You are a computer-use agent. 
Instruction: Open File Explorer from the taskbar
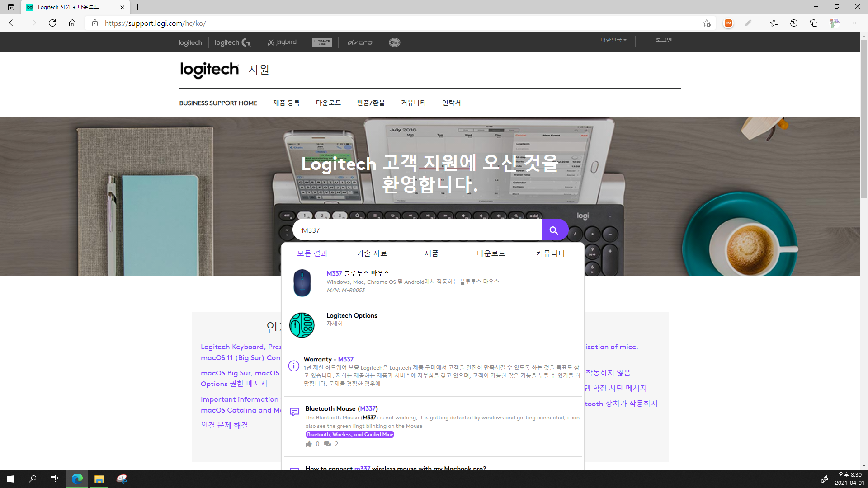[99, 479]
